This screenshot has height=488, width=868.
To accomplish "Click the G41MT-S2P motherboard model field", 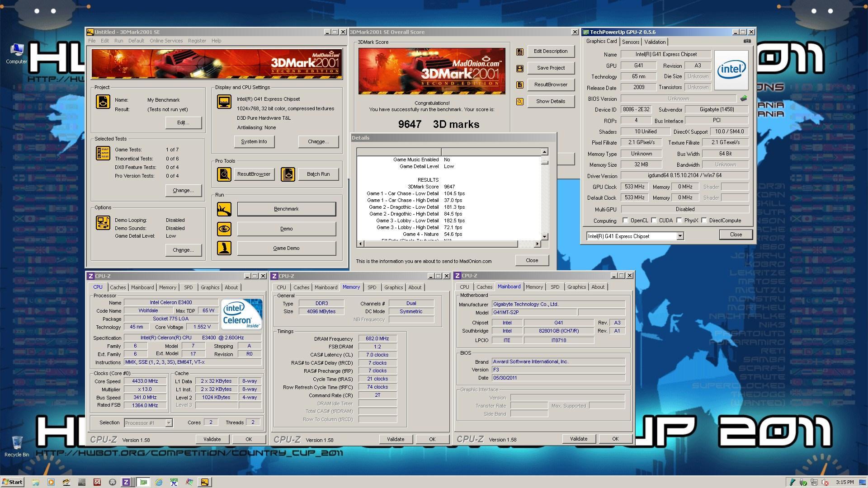I will coord(534,312).
